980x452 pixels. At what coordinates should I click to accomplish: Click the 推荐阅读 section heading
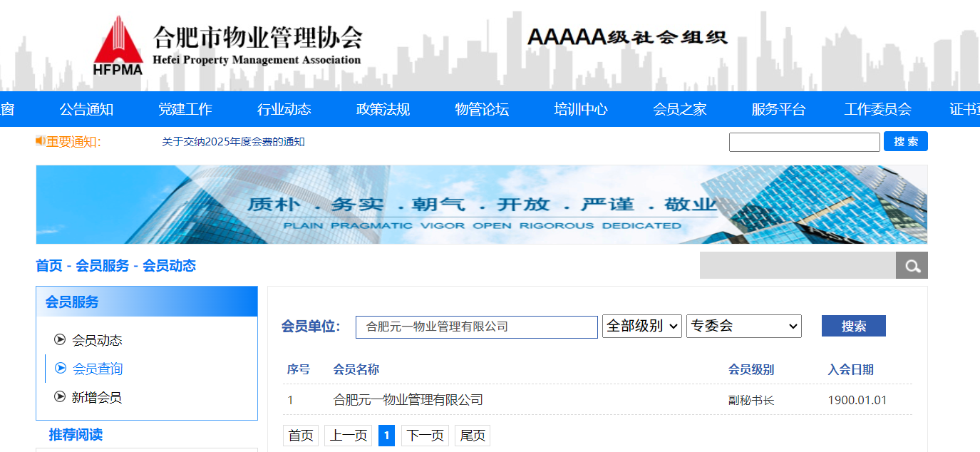pos(76,434)
